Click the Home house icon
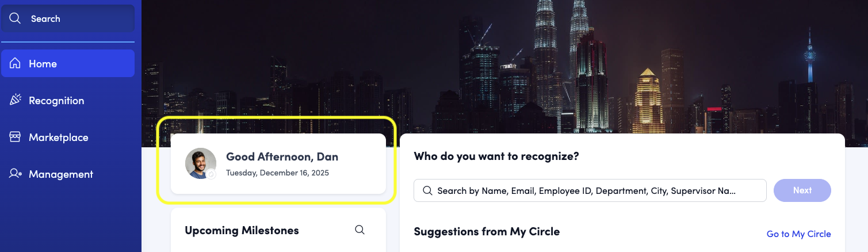The image size is (868, 252). click(x=15, y=63)
